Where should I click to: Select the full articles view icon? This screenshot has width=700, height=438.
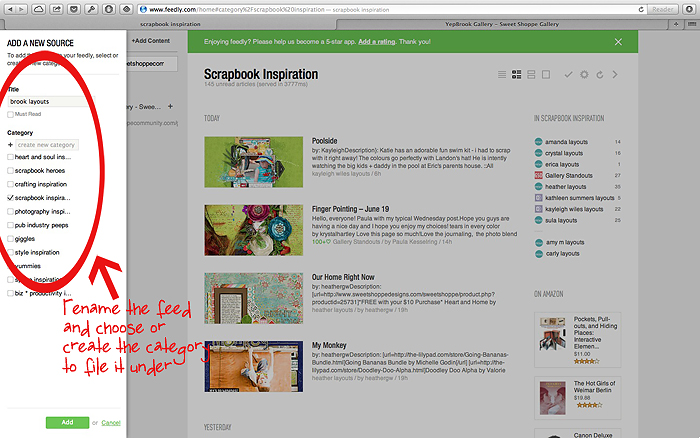pos(546,75)
